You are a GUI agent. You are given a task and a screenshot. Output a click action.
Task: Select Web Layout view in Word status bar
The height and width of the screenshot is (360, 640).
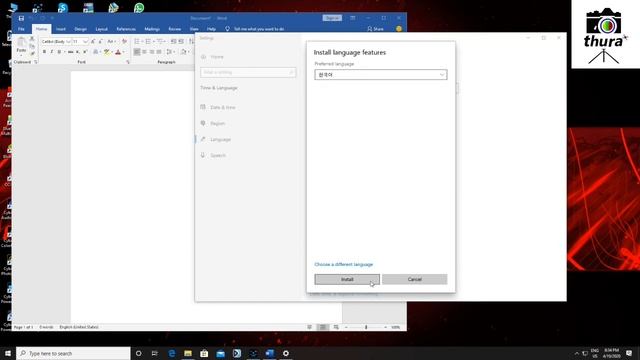(336, 327)
